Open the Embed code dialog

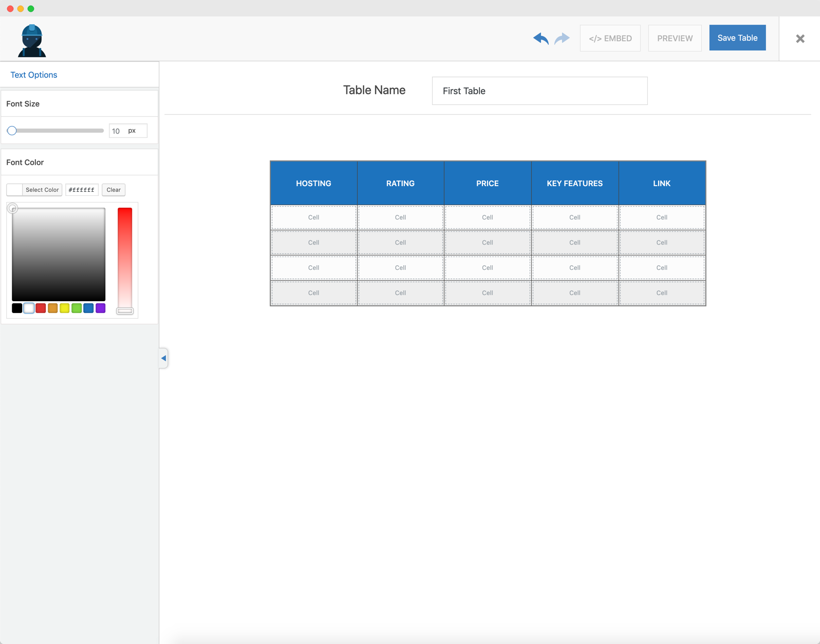click(610, 39)
